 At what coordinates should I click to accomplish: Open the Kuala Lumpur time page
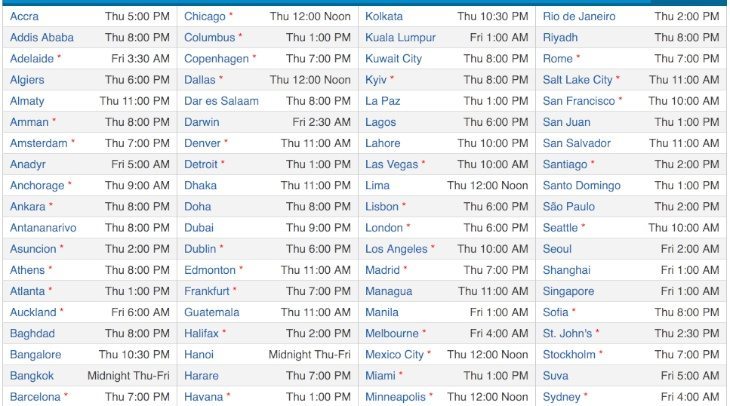click(x=400, y=38)
